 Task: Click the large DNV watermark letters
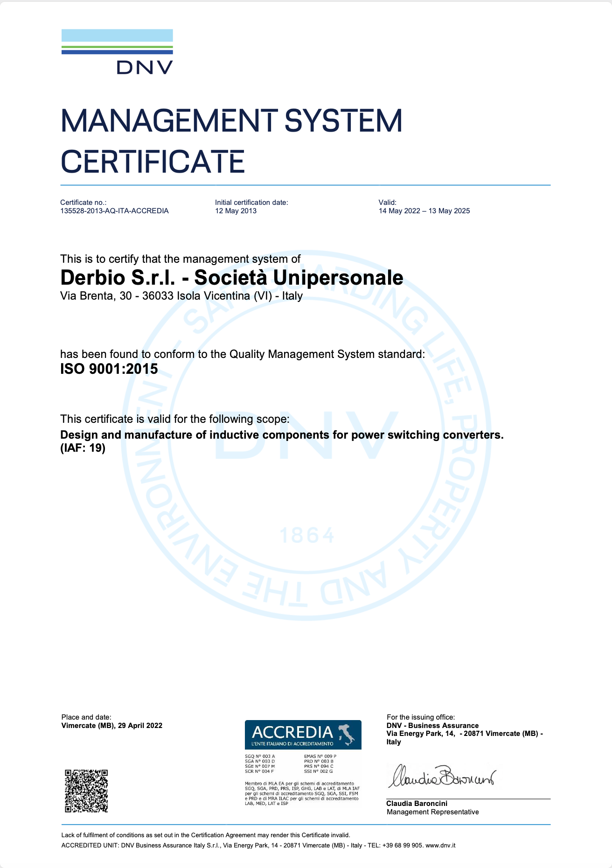click(306, 435)
